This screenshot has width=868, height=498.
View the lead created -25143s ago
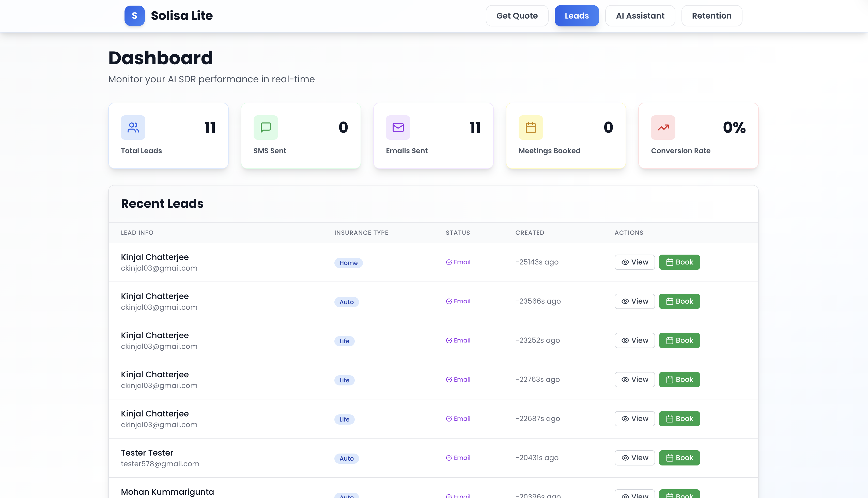(634, 262)
